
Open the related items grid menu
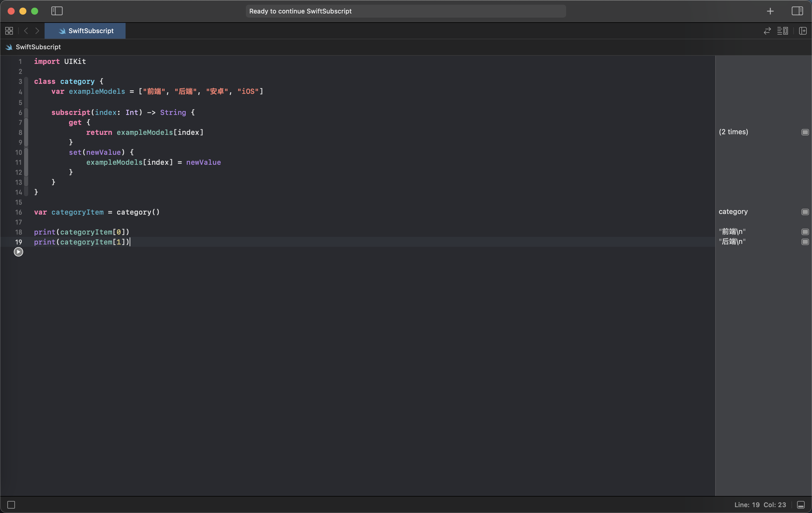point(9,31)
